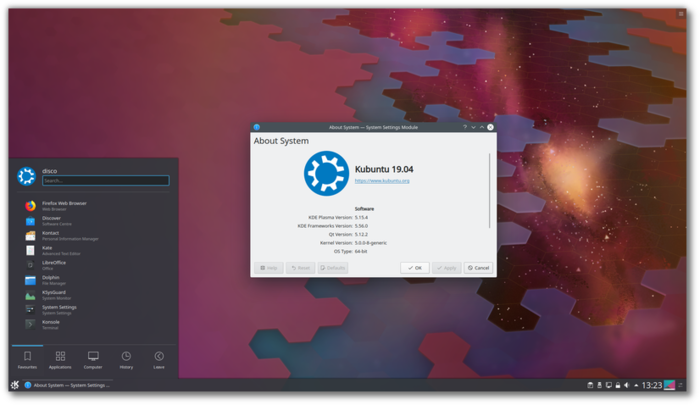Click the Help button in the dialog

pos(269,268)
